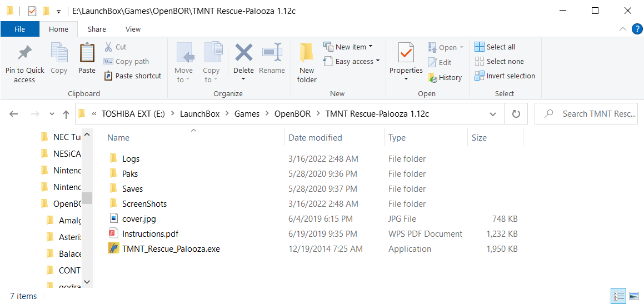Go up one folder level arrow
This screenshot has height=304, width=644.
[66, 114]
